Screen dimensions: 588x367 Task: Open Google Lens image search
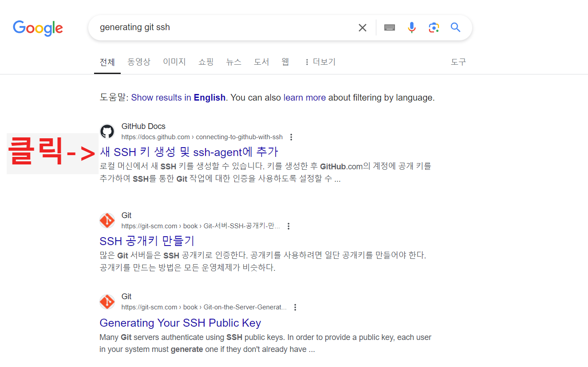[434, 27]
